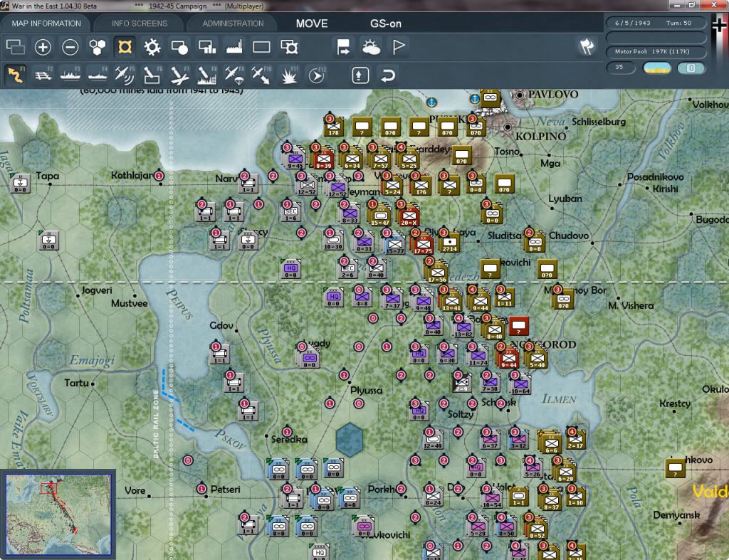Click the rectangle-with-circle map overlay icon
Screen dimensions: 729x560
pos(179,47)
